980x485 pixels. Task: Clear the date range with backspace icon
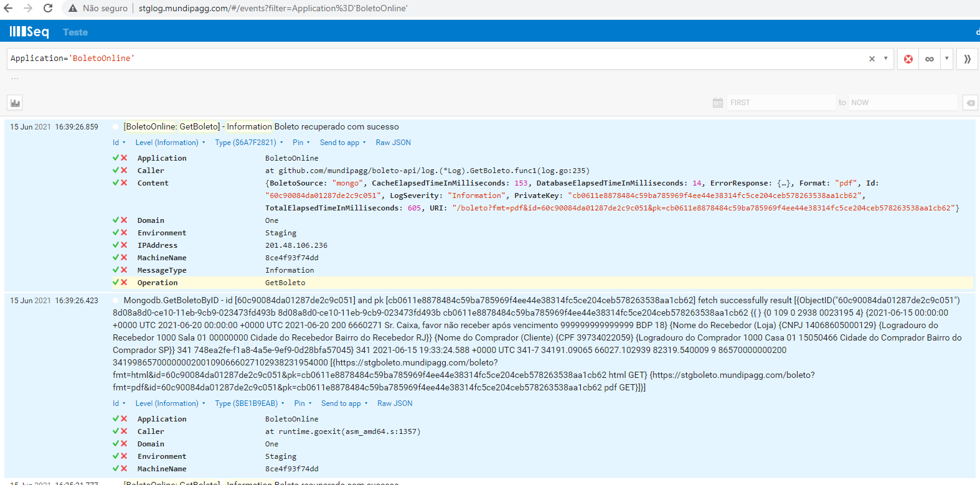tap(970, 103)
